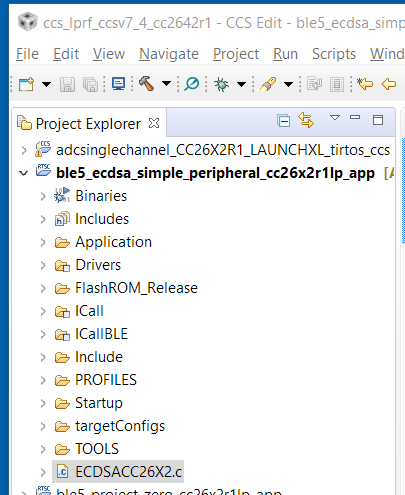Click the Collapse All icon in Project Explorer
Image resolution: width=405 pixels, height=495 pixels.
[x=284, y=120]
